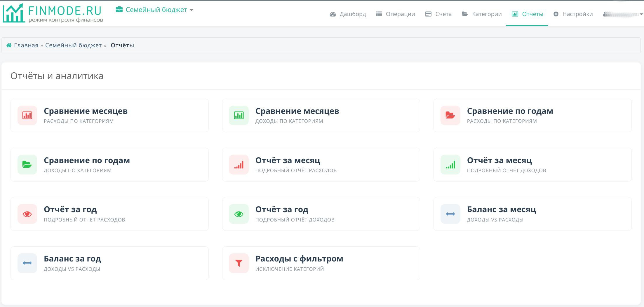Expand the Семейный бюджет budget dropdown
644x307 pixels.
click(155, 10)
